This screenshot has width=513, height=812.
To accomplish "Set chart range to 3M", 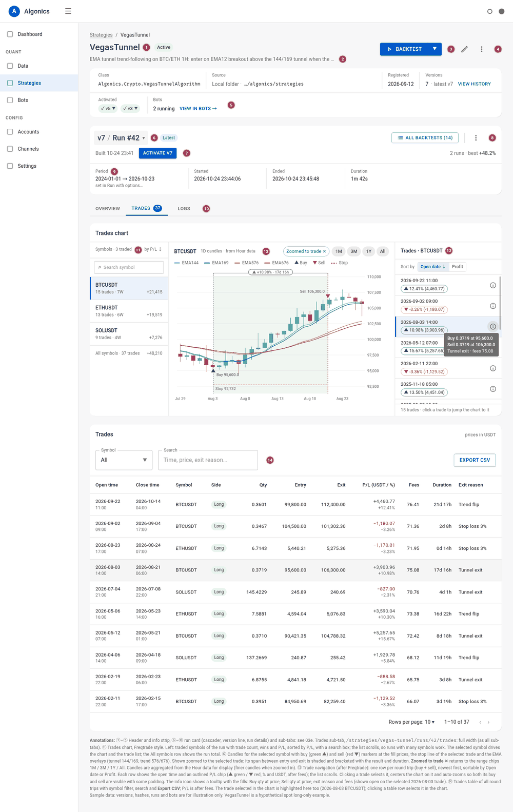I will pyautogui.click(x=354, y=251).
